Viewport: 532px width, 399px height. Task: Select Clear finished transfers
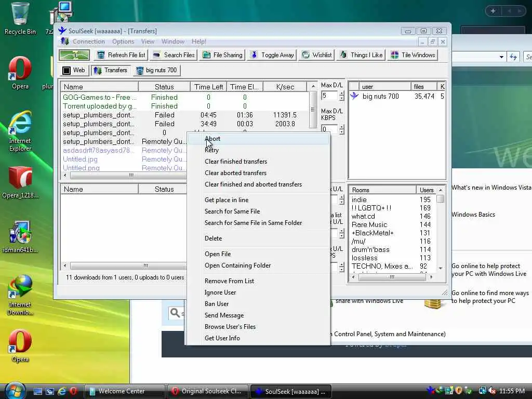click(258, 162)
